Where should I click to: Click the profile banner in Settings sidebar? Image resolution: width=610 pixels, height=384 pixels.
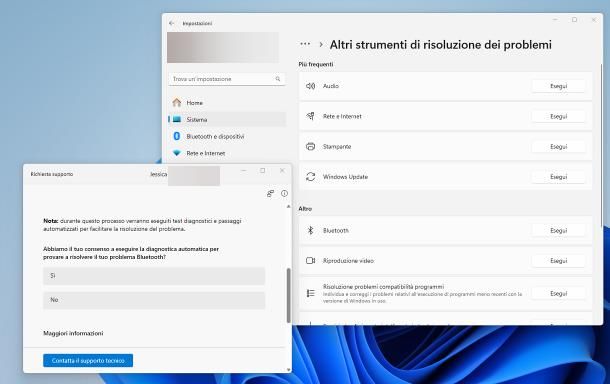point(223,47)
